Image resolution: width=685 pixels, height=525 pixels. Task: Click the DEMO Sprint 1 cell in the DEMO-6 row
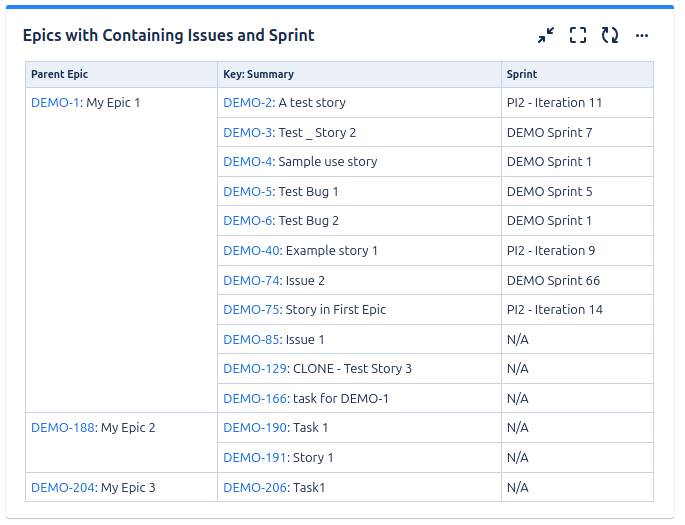[577, 221]
